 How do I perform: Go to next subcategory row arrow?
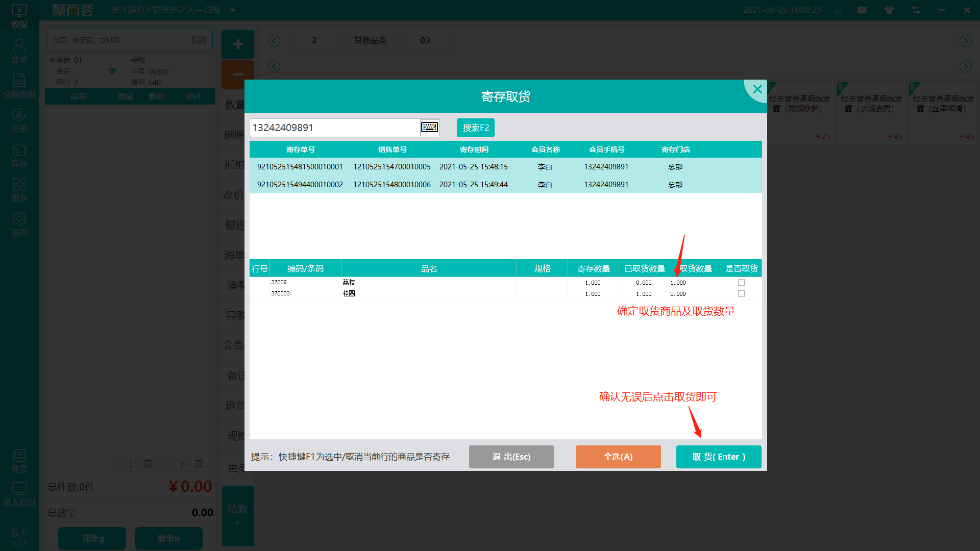965,66
